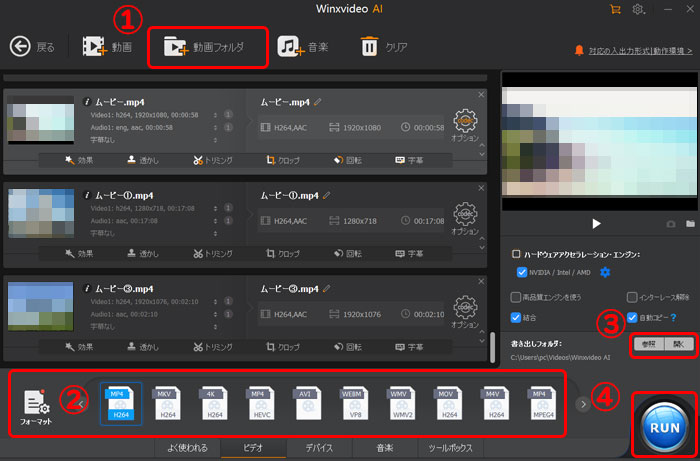Switch to the デバイス tab

322,448
